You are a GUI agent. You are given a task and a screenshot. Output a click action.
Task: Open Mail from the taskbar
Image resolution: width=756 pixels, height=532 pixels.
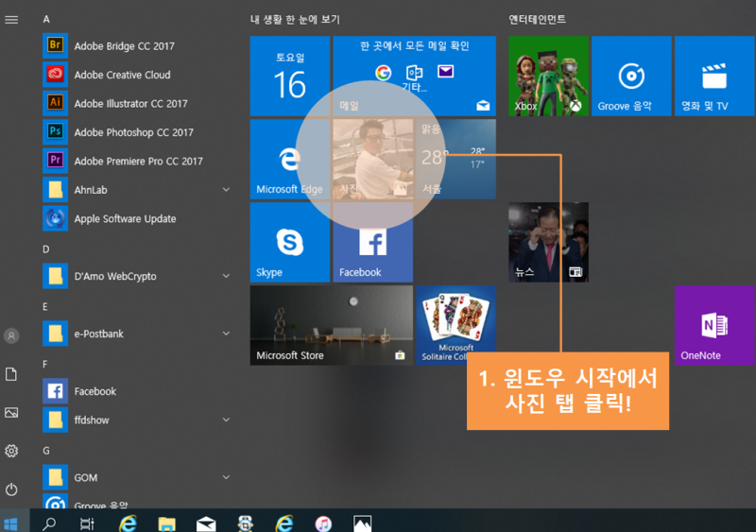206,523
